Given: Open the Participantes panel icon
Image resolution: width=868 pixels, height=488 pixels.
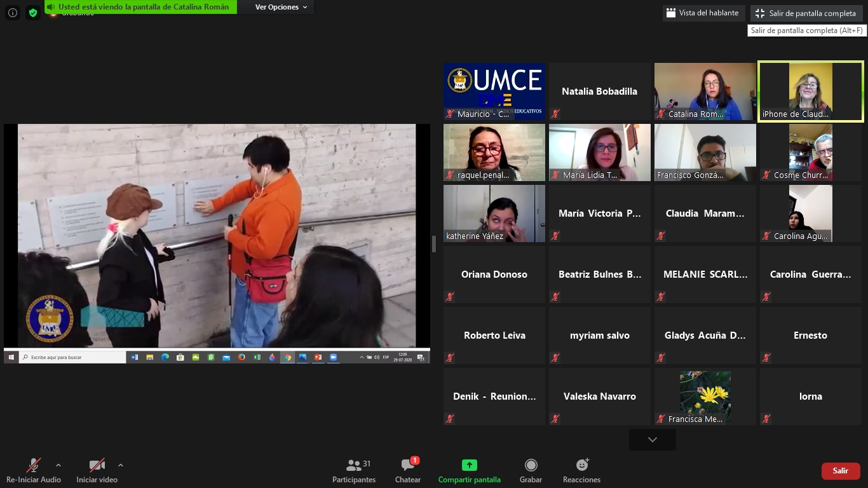Looking at the screenshot, I should pos(354,465).
